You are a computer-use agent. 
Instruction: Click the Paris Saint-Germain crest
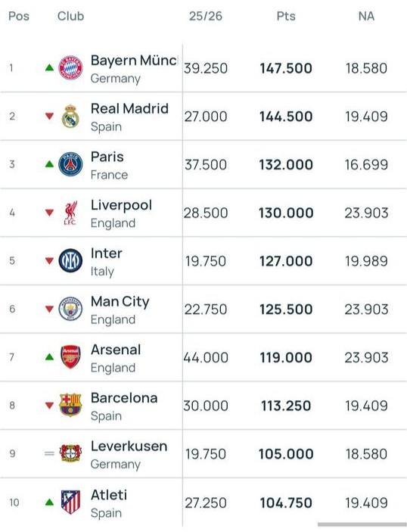tap(70, 164)
